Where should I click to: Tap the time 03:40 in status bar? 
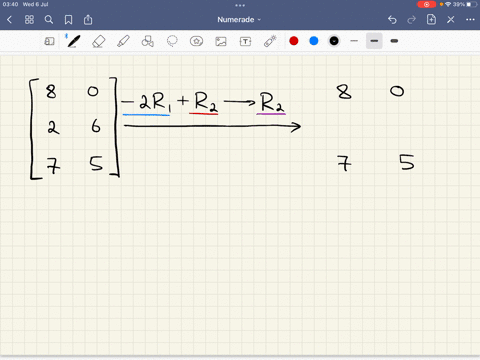(x=10, y=4)
